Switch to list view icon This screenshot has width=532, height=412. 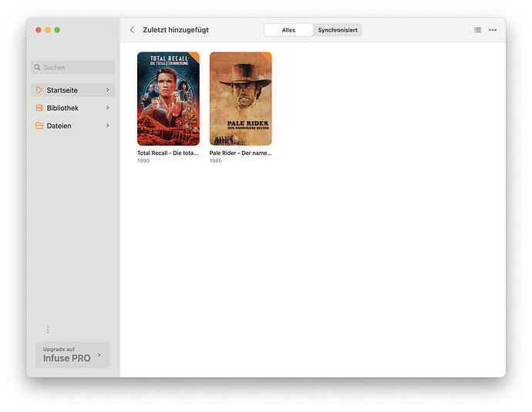point(477,30)
